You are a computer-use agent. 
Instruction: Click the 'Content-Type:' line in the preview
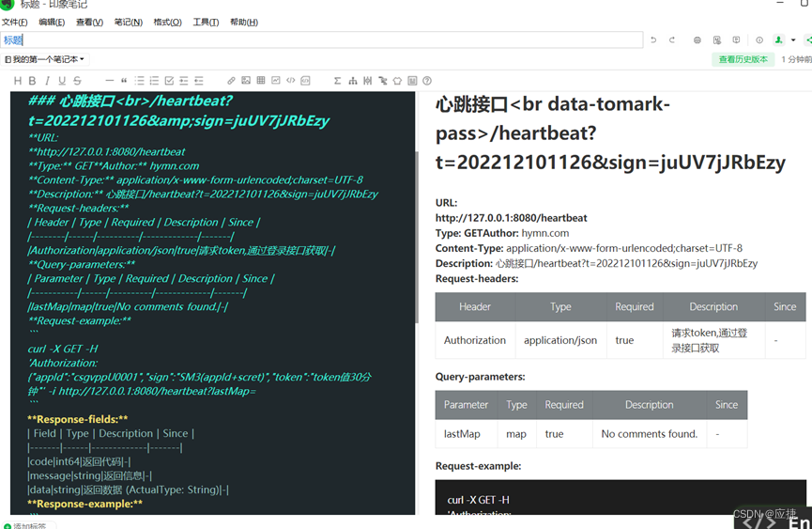point(589,248)
